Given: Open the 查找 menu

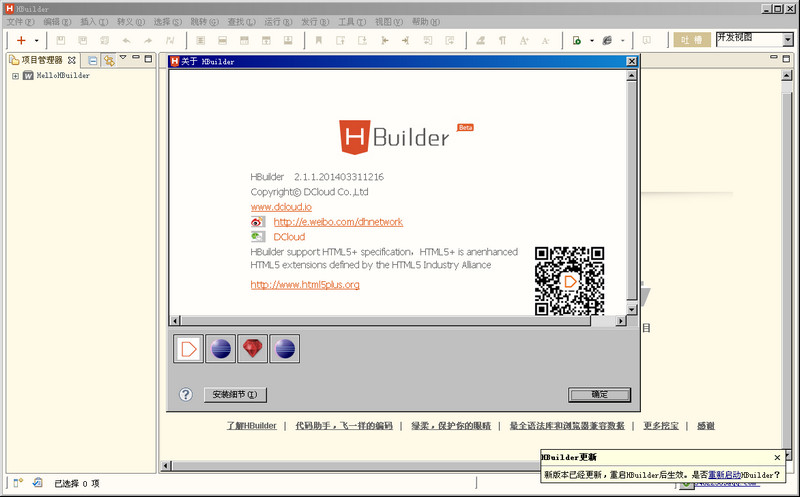Looking at the screenshot, I should [241, 21].
